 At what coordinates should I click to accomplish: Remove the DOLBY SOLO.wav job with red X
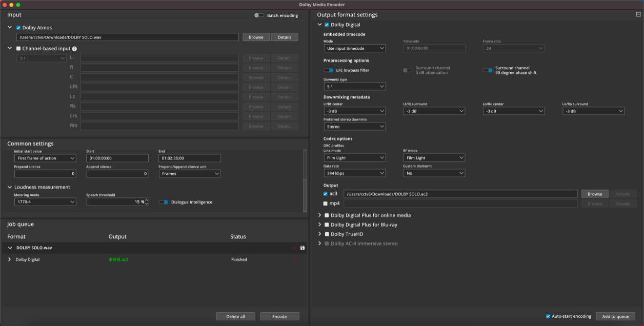point(294,248)
